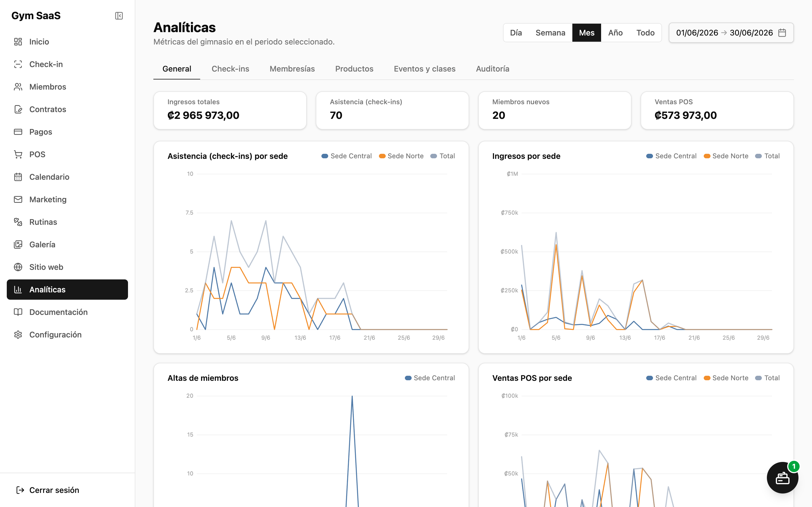812x507 pixels.
Task: Open the Galería images icon
Action: pyautogui.click(x=18, y=244)
